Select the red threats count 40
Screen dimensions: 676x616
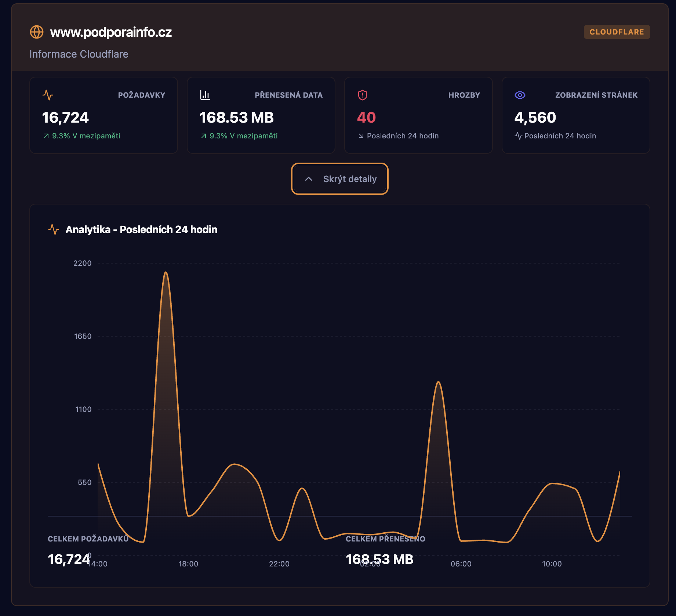[x=366, y=118]
